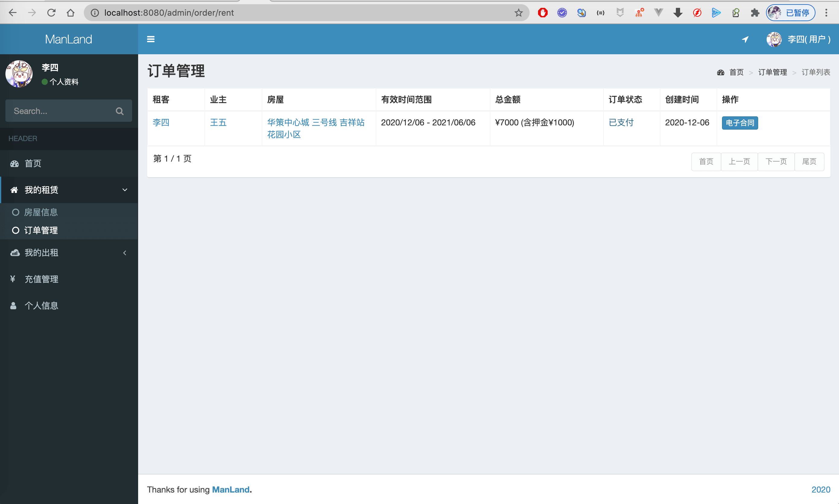Click 订单管理 in the breadcrumb
This screenshot has height=504, width=839.
[772, 72]
